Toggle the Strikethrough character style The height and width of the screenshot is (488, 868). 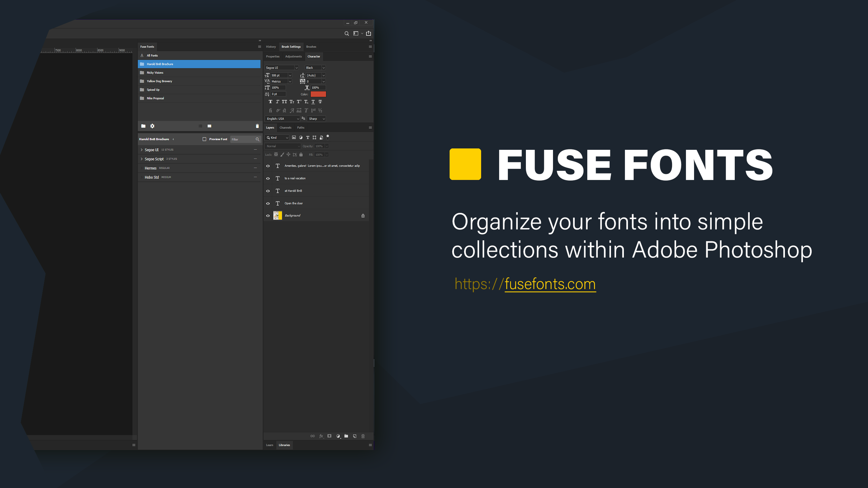coord(320,102)
